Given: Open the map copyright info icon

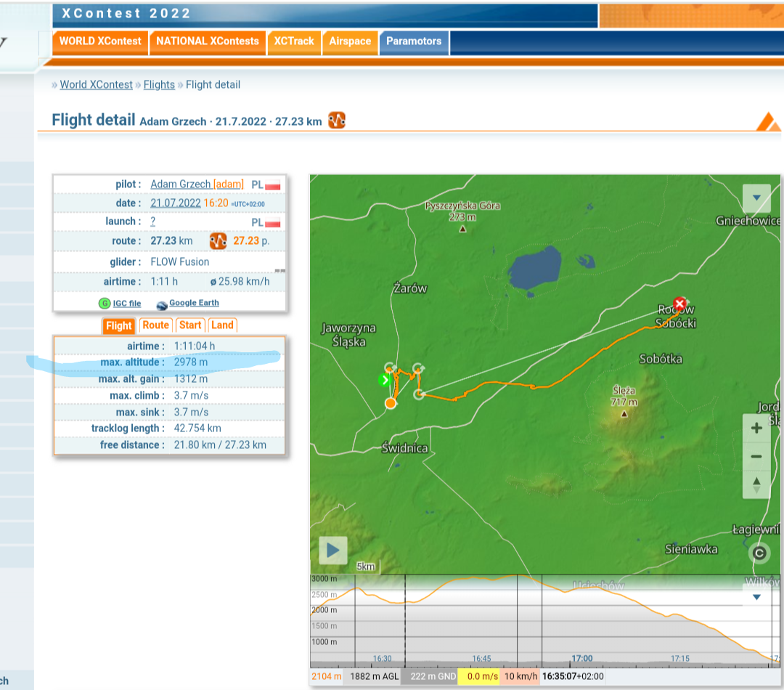Looking at the screenshot, I should click(x=759, y=553).
